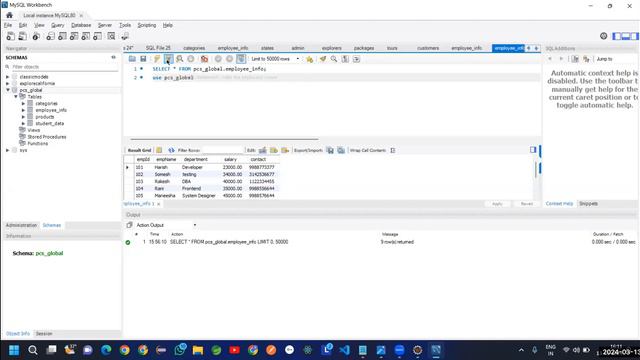Image resolution: width=640 pixels, height=360 pixels.
Task: Go to the home screen tab
Action: tap(9, 15)
